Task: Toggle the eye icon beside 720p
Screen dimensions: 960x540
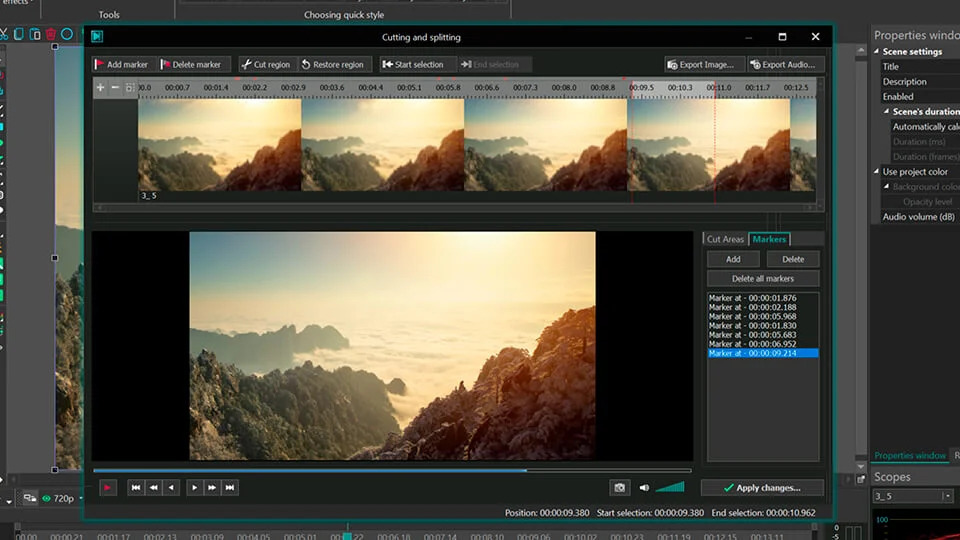Action: point(47,498)
